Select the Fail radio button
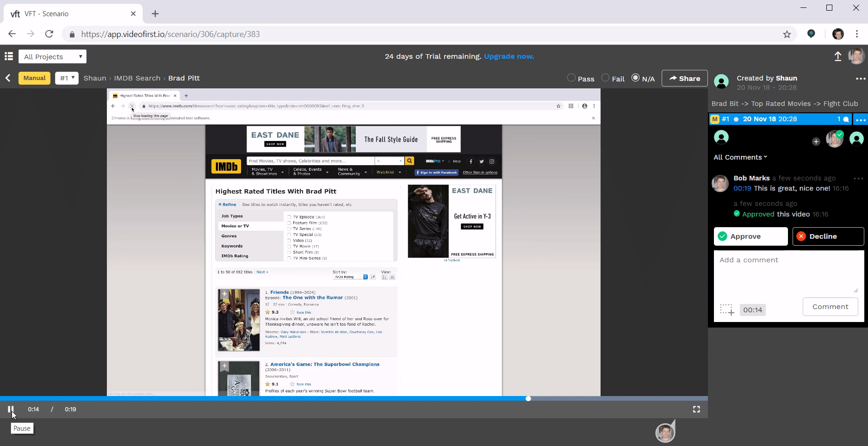Screen dimensions: 868x446 click(605, 78)
